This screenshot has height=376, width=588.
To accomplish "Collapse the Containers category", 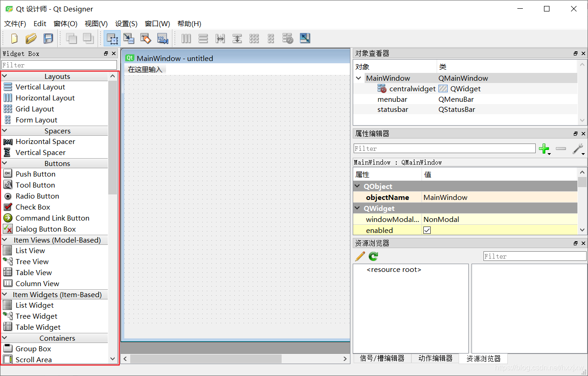I will 5,338.
